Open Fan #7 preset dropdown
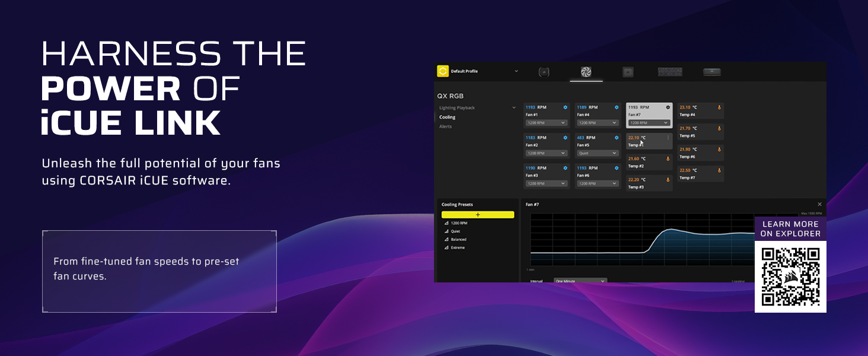The width and height of the screenshot is (868, 356). coord(649,123)
